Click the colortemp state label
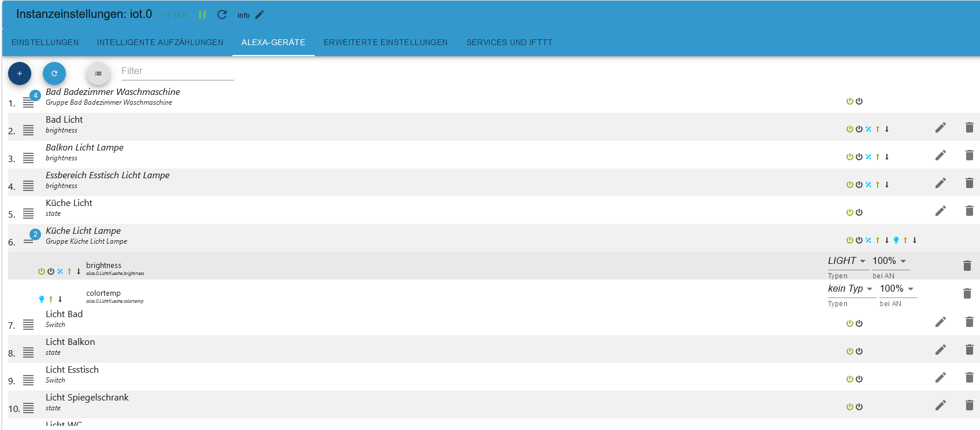This screenshot has width=980, height=430. (103, 293)
